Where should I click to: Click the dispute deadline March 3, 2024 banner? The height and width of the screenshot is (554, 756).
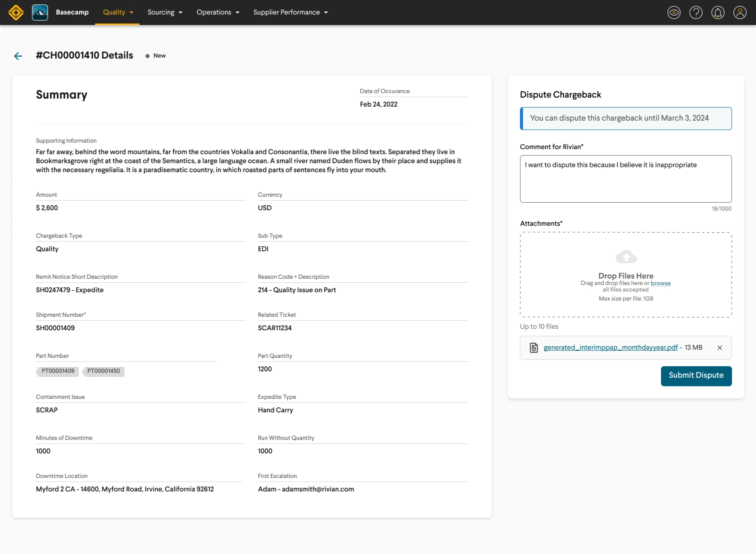coord(626,119)
